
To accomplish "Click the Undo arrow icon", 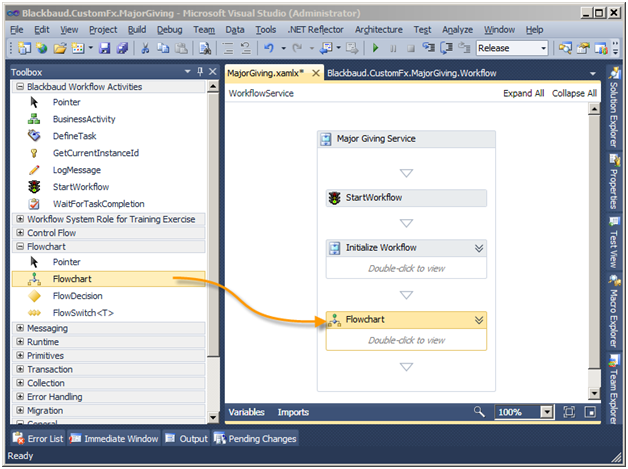I will (x=269, y=48).
